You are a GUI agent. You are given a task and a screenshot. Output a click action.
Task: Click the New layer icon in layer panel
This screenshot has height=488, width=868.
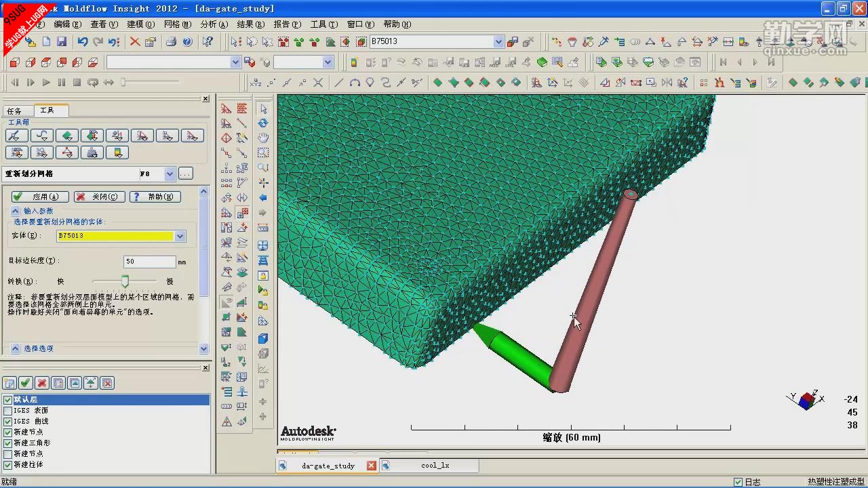tap(9, 383)
